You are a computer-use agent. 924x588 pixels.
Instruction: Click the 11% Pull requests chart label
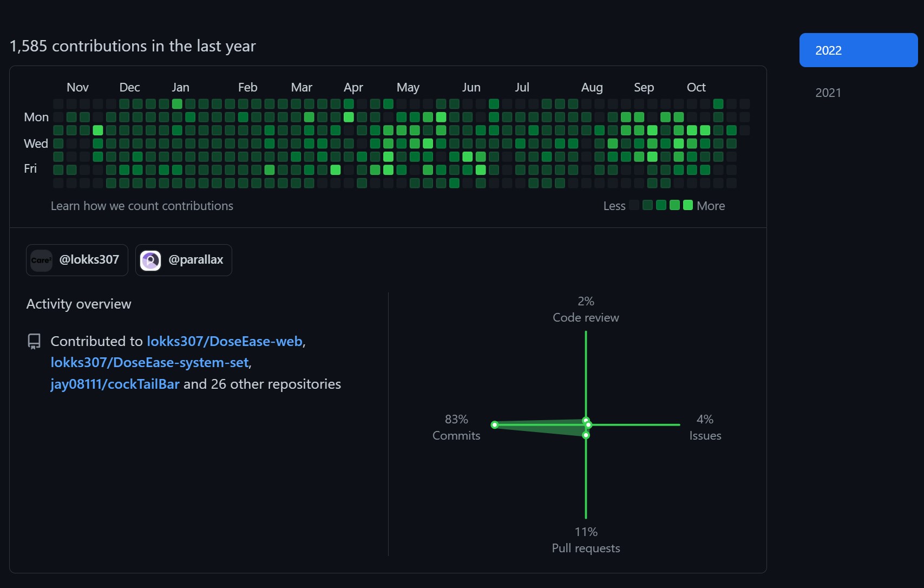[586, 540]
